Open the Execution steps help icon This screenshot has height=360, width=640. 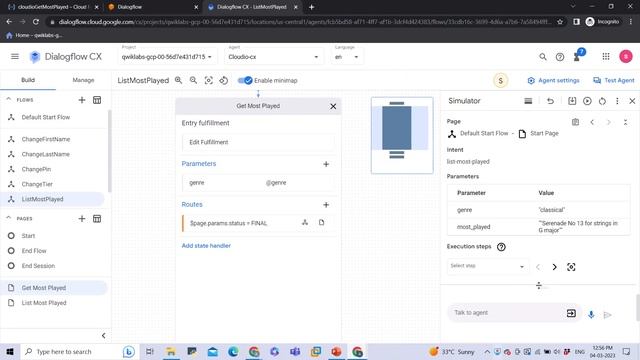point(501,247)
